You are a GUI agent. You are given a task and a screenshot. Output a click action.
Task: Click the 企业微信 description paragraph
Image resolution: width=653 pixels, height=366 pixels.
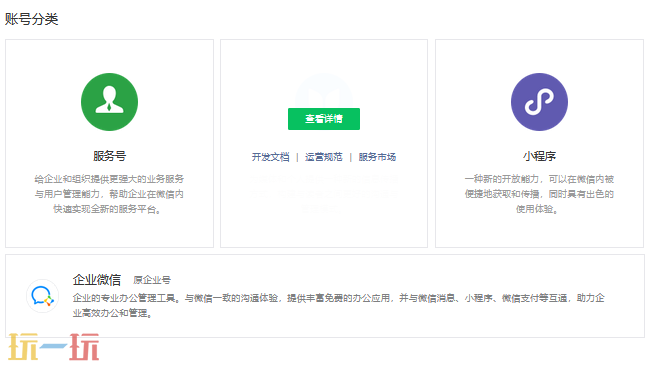[338, 305]
